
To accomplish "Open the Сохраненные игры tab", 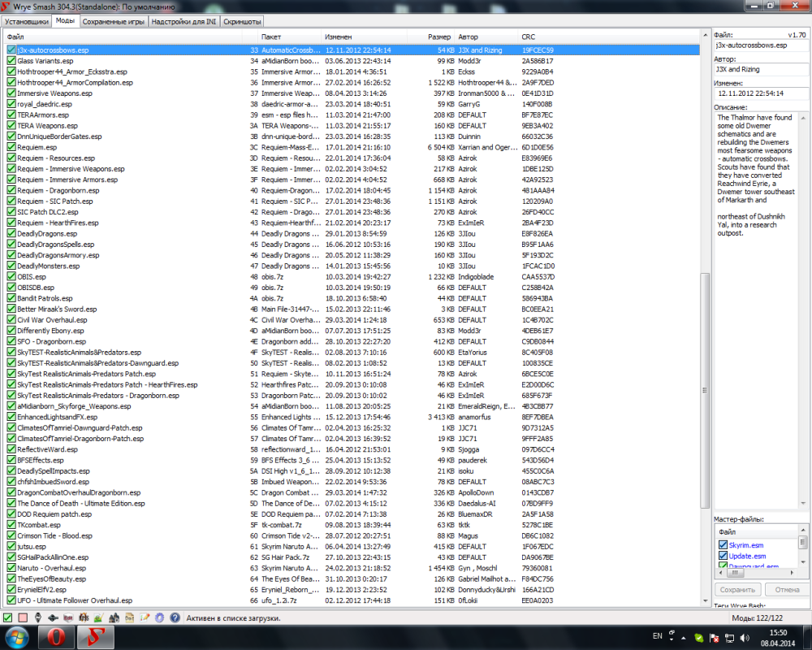I will [x=114, y=22].
